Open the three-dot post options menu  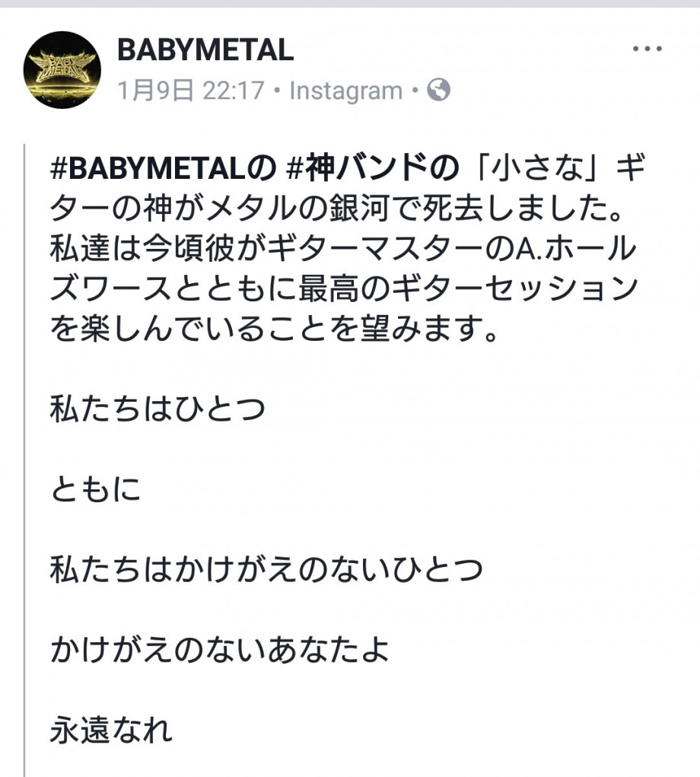click(647, 49)
